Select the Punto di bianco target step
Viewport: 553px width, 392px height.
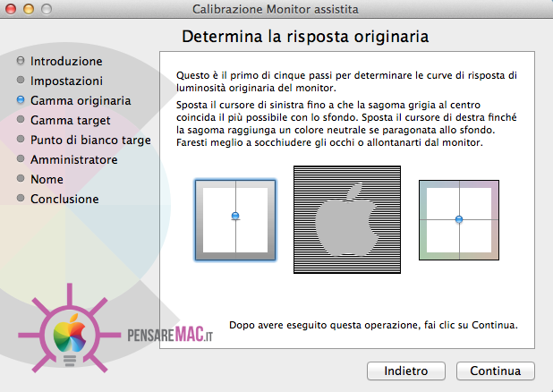click(x=90, y=141)
